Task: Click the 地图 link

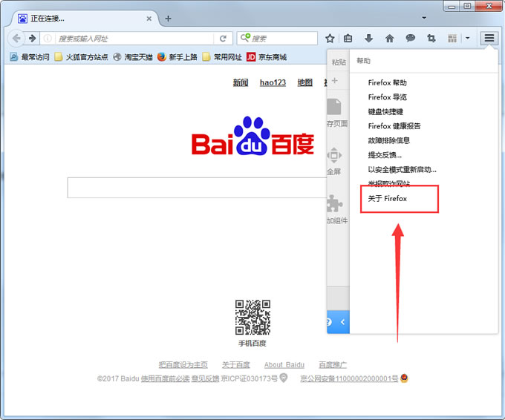Action: point(304,82)
